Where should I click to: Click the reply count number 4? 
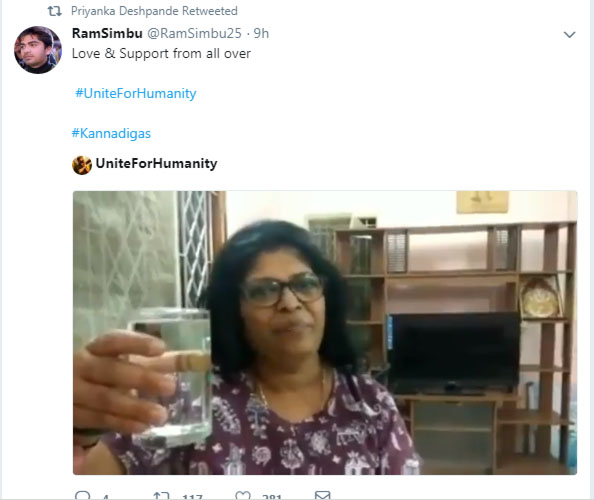coord(106,497)
